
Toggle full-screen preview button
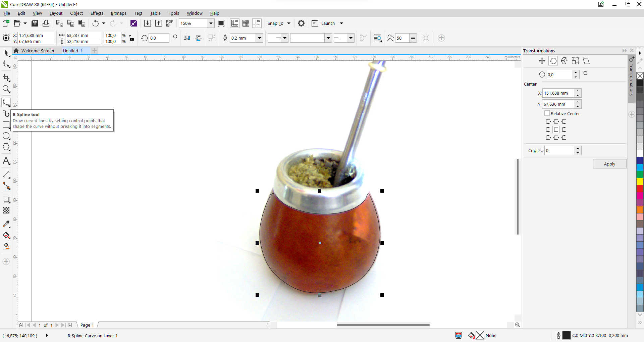click(x=221, y=23)
